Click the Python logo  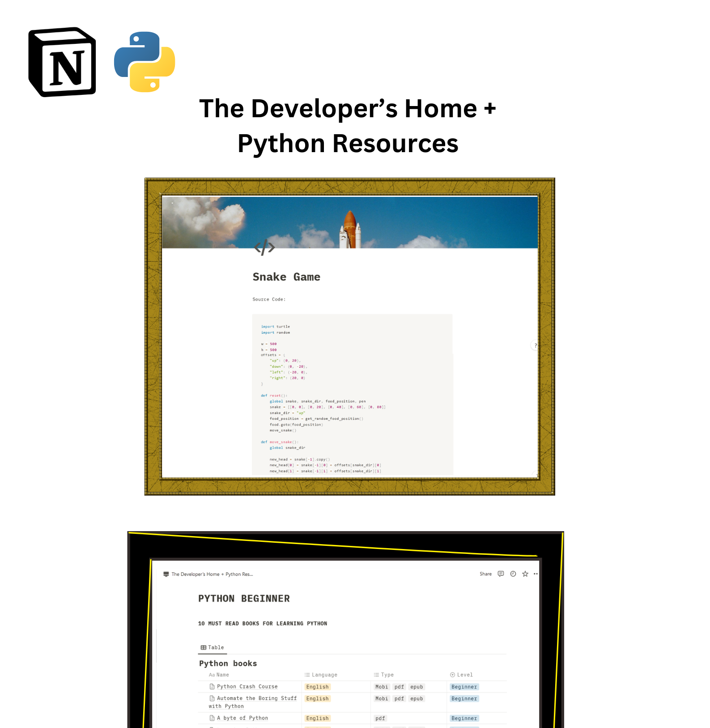coord(145,62)
